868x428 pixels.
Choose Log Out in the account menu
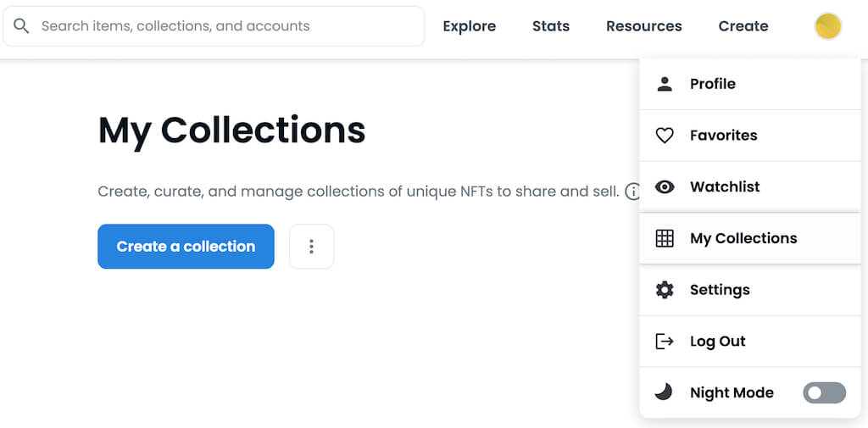coord(717,342)
